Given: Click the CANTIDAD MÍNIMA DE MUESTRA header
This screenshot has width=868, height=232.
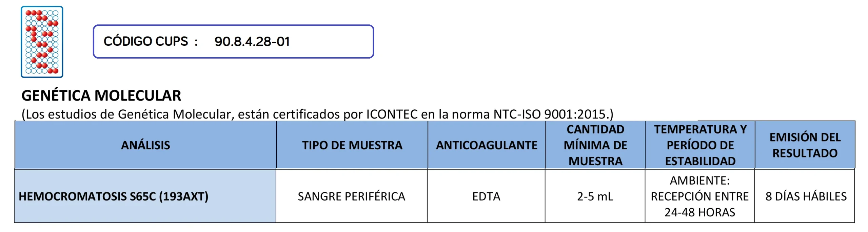Looking at the screenshot, I should (595, 145).
